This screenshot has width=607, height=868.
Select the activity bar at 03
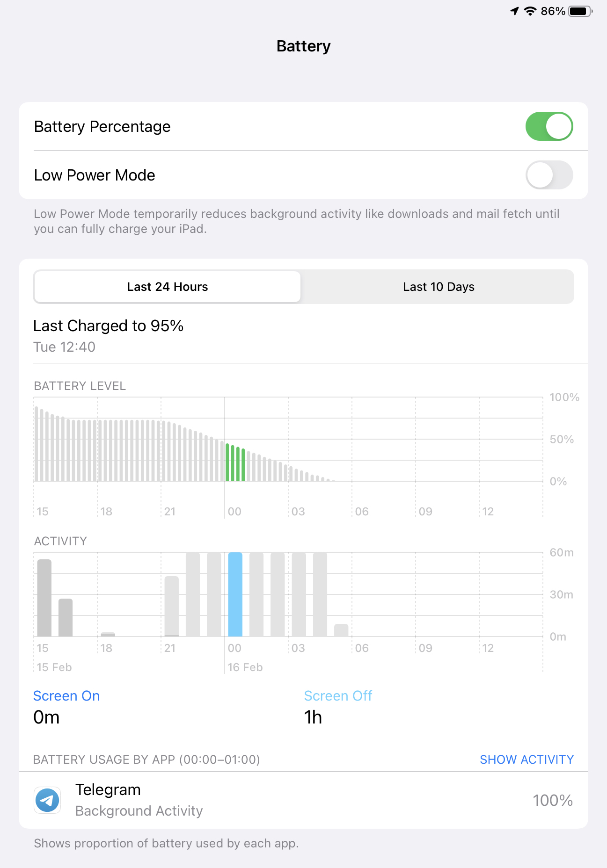(299, 594)
